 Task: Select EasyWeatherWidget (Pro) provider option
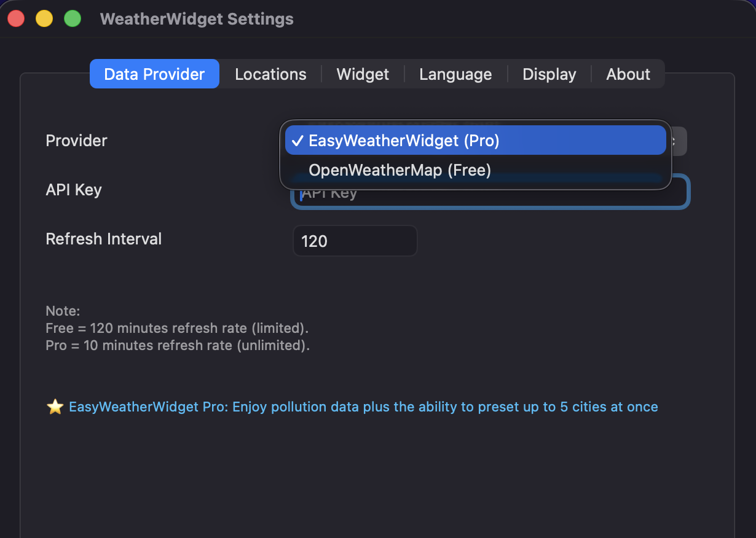point(476,141)
